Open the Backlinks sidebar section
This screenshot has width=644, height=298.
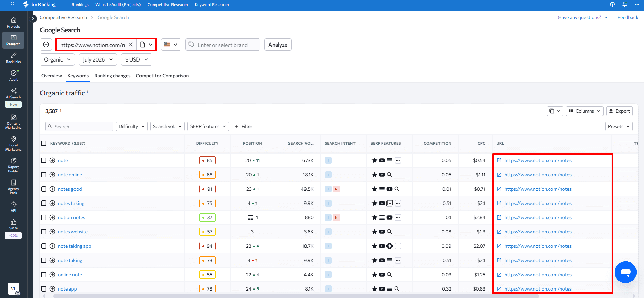tap(13, 58)
